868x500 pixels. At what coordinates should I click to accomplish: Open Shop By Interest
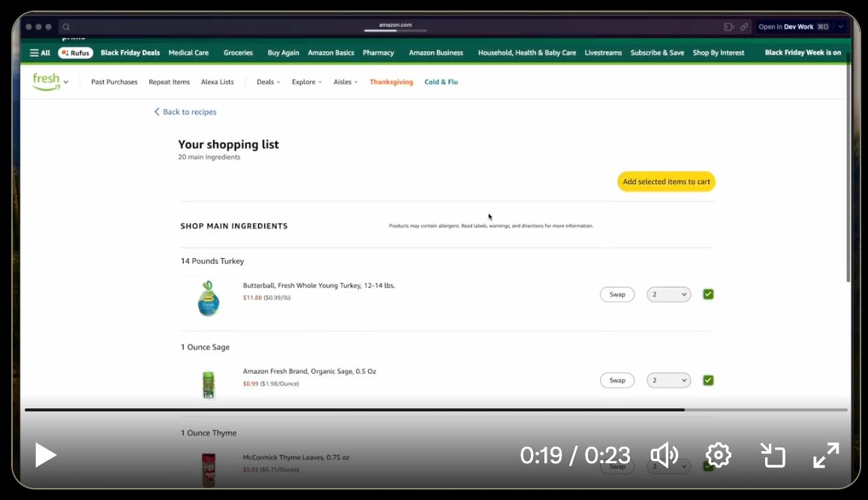719,53
